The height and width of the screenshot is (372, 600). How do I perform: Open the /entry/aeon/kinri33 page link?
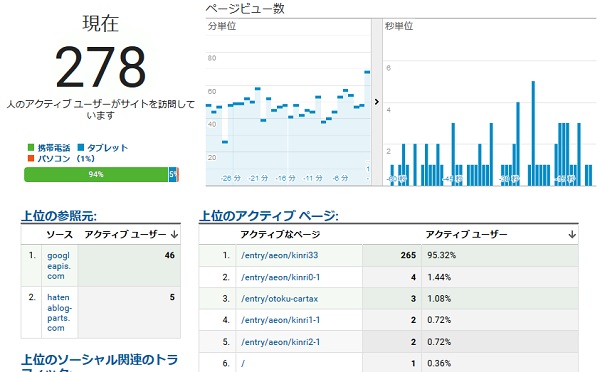(x=279, y=255)
